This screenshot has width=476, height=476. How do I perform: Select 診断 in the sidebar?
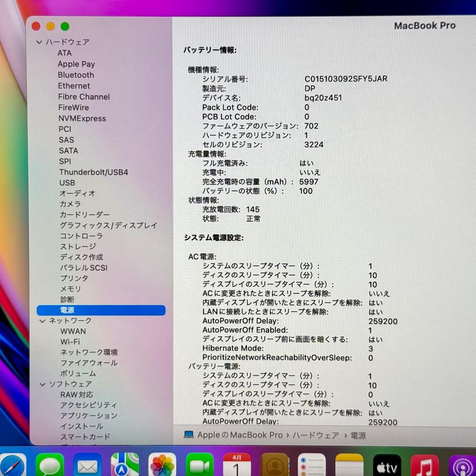click(x=67, y=300)
